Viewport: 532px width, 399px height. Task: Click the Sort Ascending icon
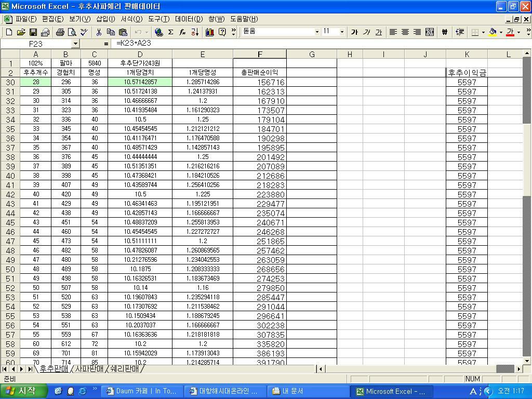coord(195,32)
